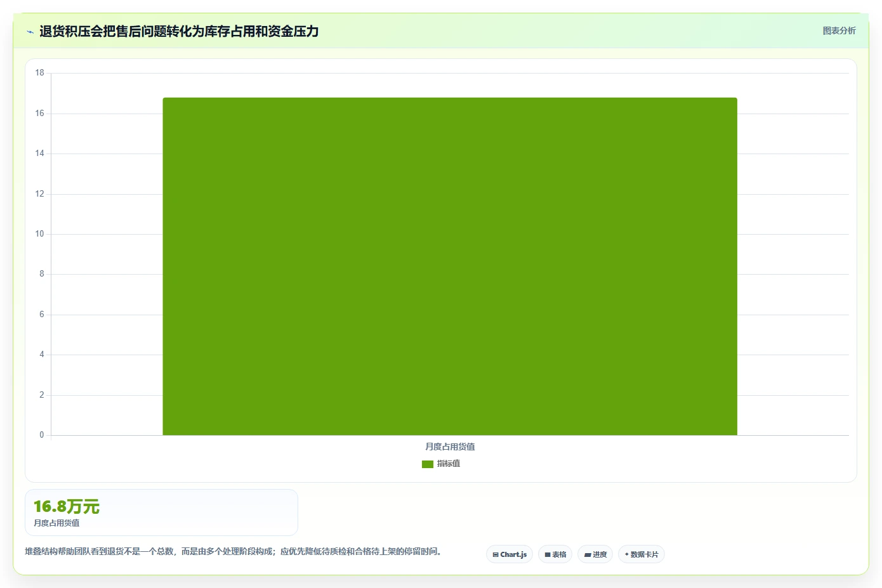Screen dimensions: 882x588
Task: Click the 月度占用货值 caption under 16.8万元
Action: point(56,523)
